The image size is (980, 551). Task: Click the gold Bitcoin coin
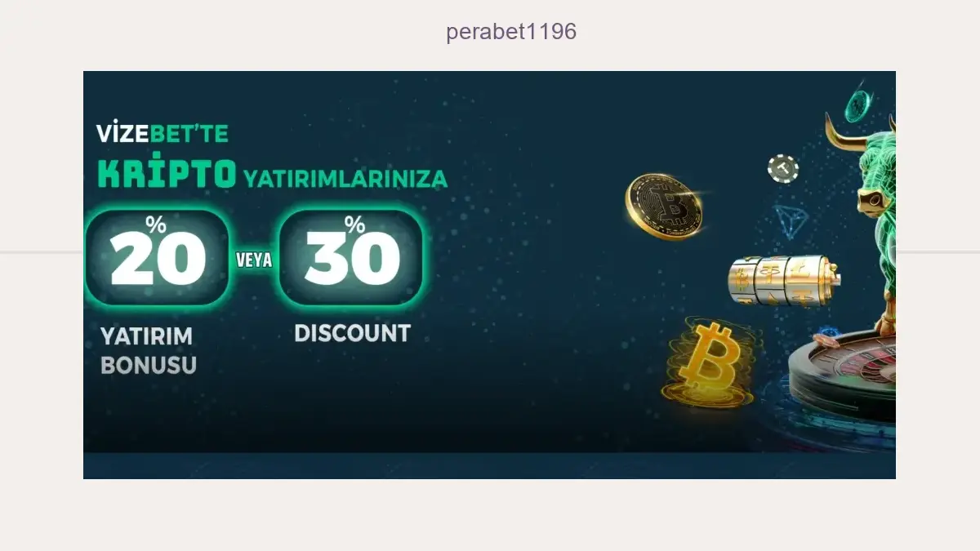coord(664,207)
